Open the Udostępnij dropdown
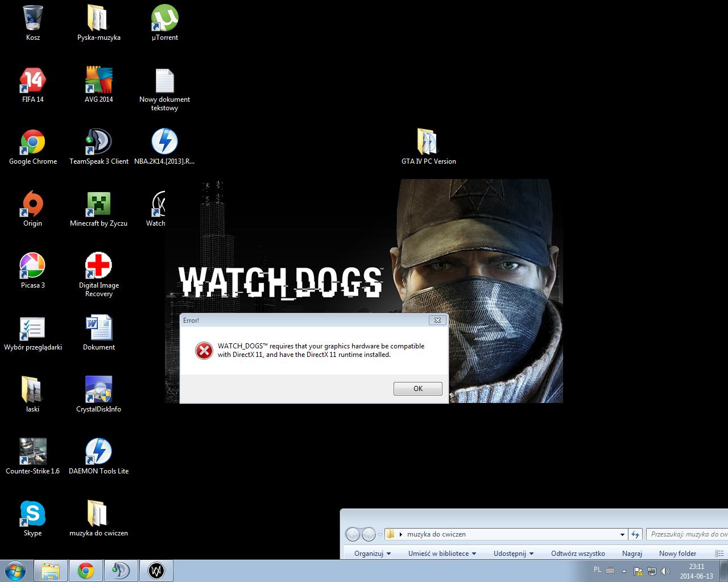Viewport: 728px width, 582px height. coord(514,554)
